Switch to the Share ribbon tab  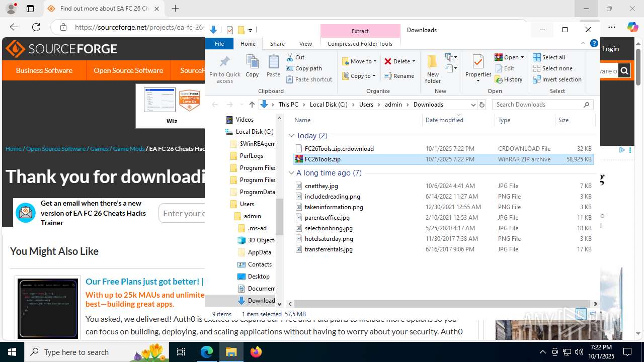(x=277, y=44)
